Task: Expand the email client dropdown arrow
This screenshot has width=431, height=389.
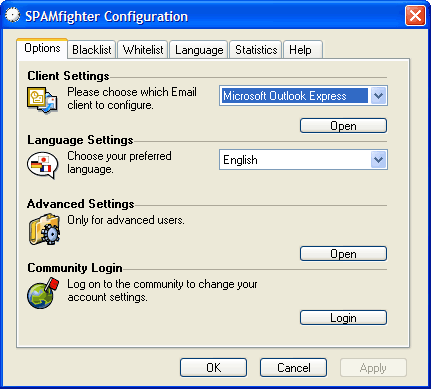Action: 378,96
